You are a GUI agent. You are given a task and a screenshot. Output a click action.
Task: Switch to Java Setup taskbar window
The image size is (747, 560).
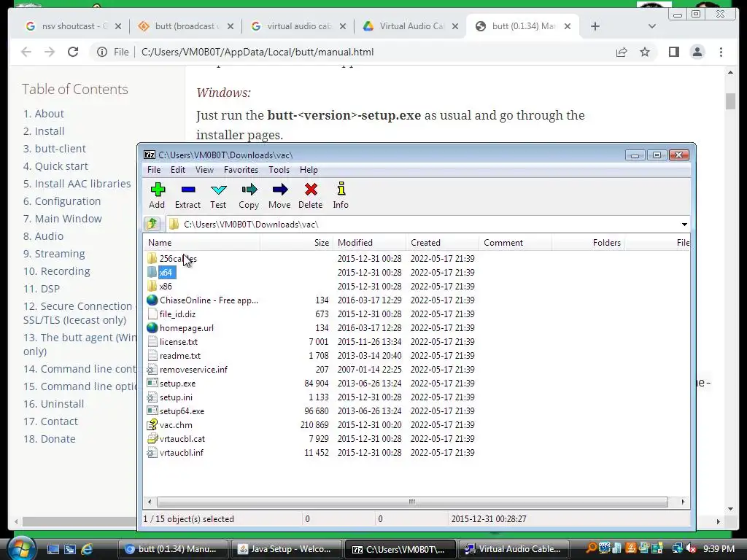(286, 549)
